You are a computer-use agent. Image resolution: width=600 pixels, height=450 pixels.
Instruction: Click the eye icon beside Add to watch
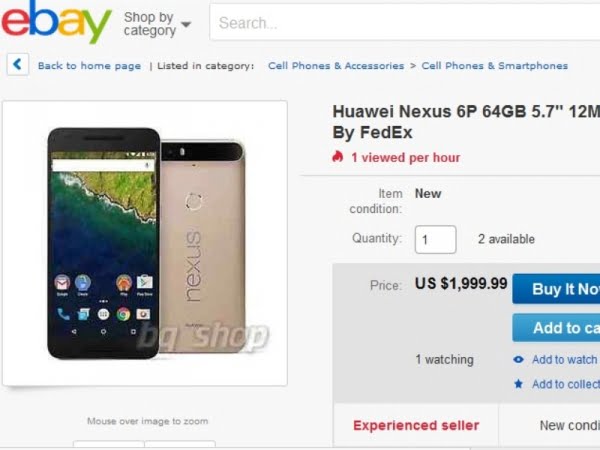click(x=518, y=360)
